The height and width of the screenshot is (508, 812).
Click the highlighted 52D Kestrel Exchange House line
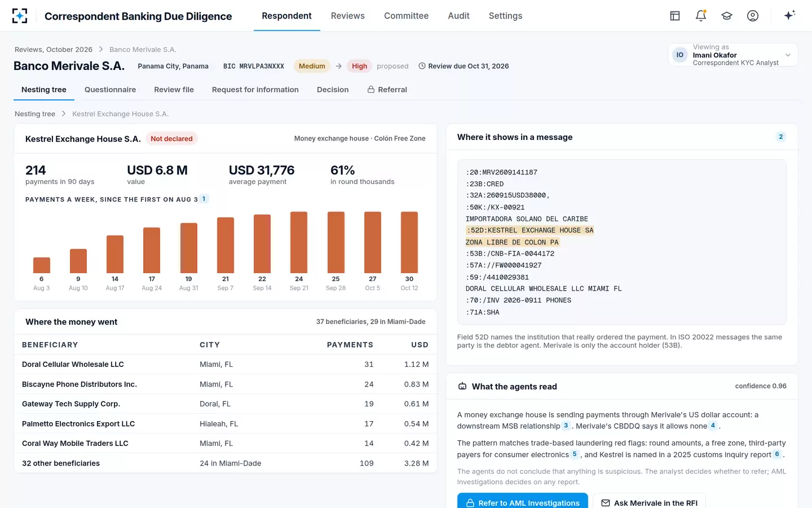pyautogui.click(x=529, y=230)
